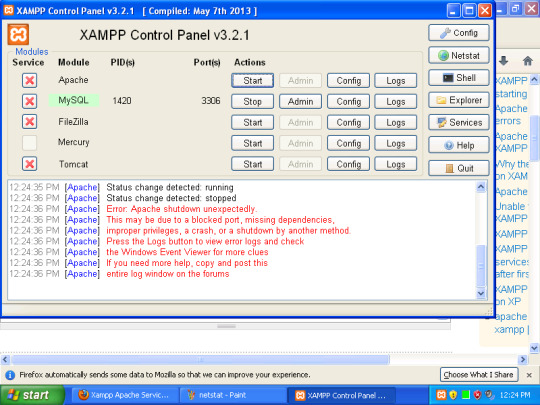Open Help question mark button
The width and height of the screenshot is (540, 405).
(x=459, y=145)
